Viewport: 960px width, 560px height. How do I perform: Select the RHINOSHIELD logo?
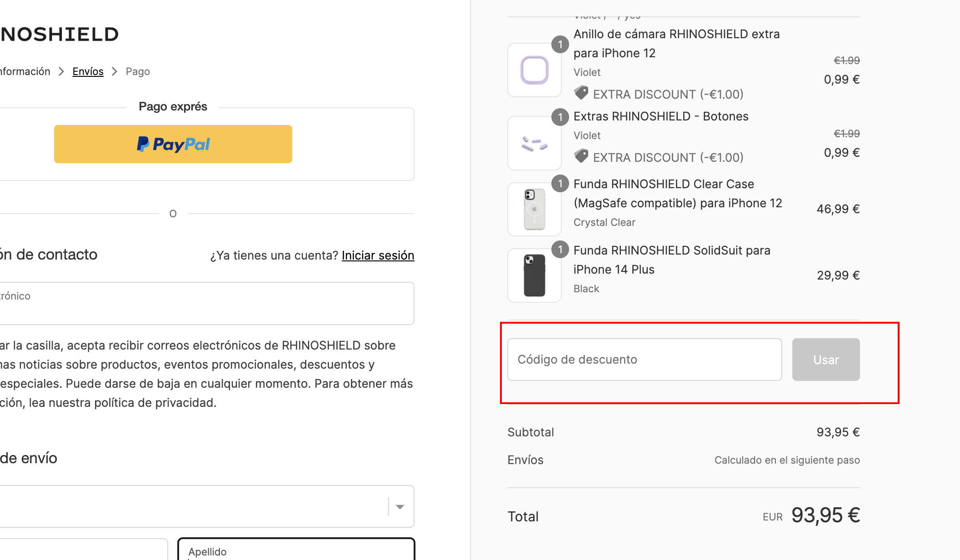tap(59, 34)
